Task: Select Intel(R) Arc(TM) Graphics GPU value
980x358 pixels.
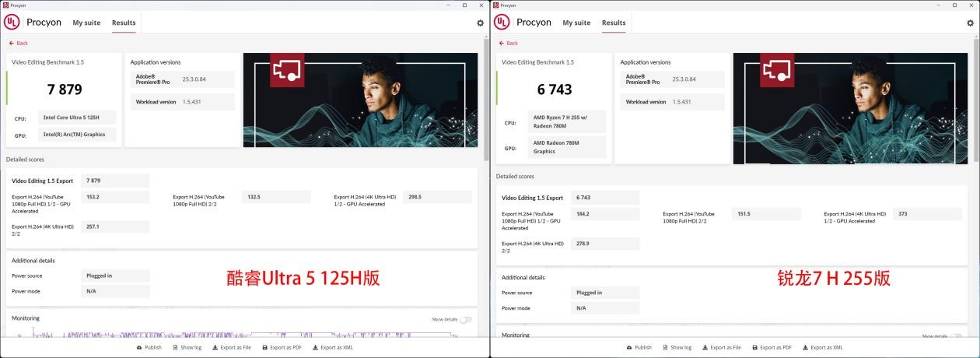Action: (x=78, y=135)
